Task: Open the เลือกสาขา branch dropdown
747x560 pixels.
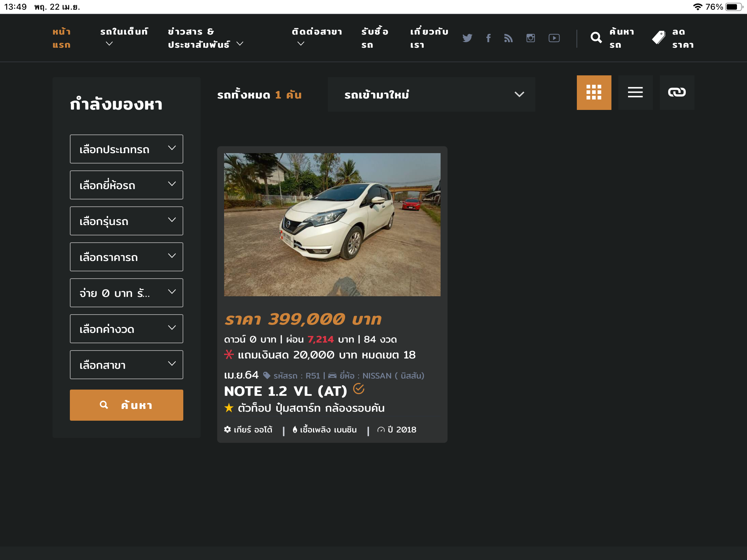Action: [126, 365]
